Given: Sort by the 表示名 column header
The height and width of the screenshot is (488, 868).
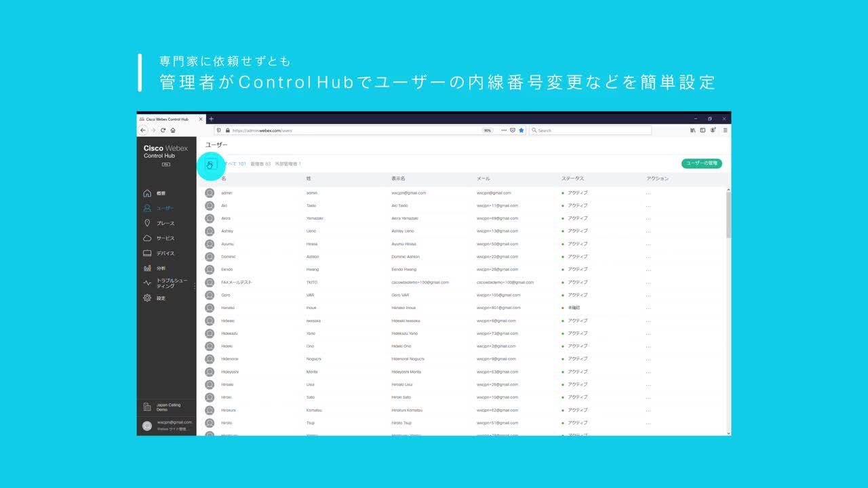Looking at the screenshot, I should 398,178.
